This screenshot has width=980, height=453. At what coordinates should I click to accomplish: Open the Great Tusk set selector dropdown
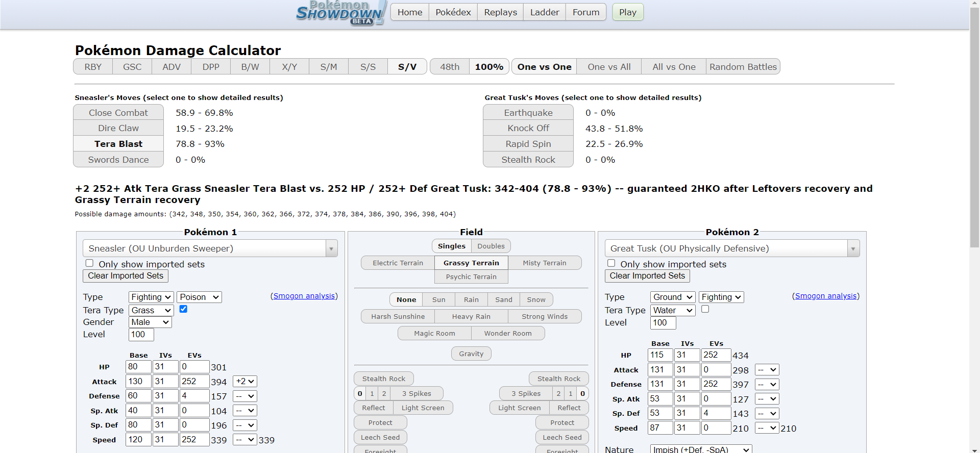[x=732, y=248]
